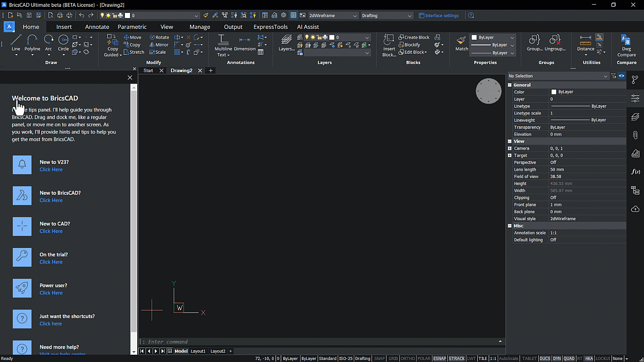Activate the Circle drawing tool
This screenshot has height=362, width=644.
coord(63,45)
